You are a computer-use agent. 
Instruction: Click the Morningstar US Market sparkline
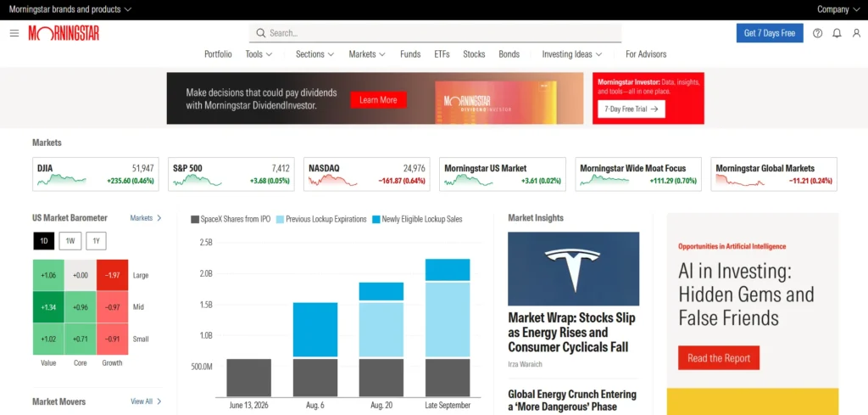[x=468, y=180]
